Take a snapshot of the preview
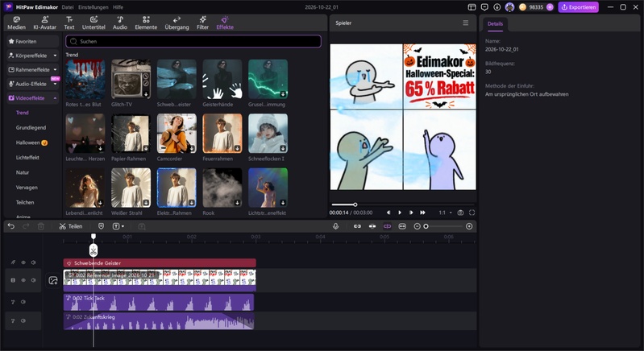Screen dimensions: 644x351 (x=460, y=213)
